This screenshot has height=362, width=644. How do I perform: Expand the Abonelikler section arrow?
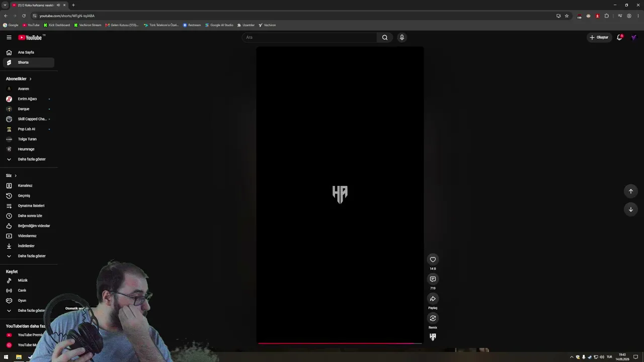coord(30,79)
